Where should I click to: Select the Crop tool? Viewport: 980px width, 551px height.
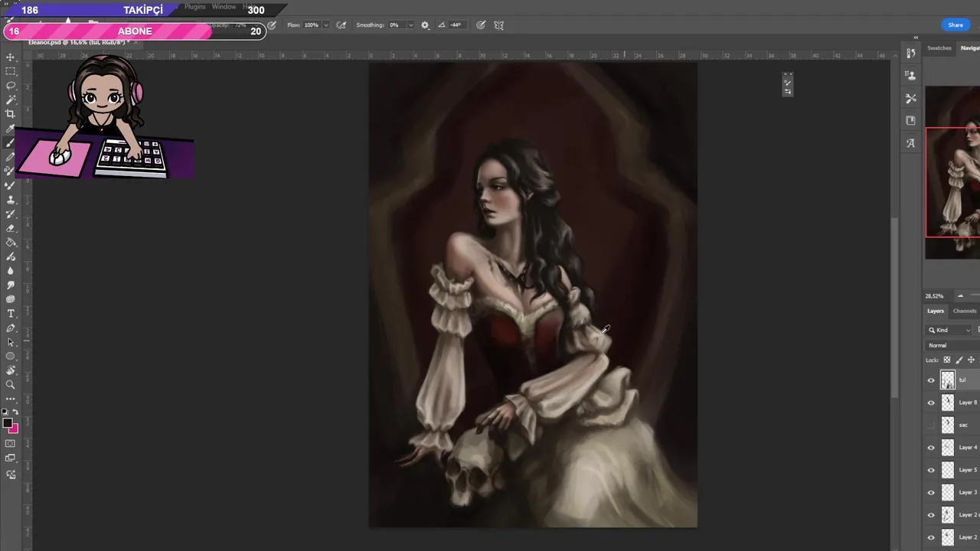point(11,114)
